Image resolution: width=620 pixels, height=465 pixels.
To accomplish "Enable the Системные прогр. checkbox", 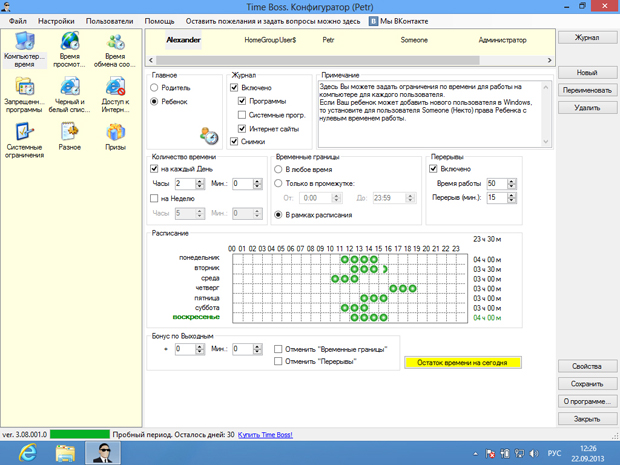I will tap(242, 115).
